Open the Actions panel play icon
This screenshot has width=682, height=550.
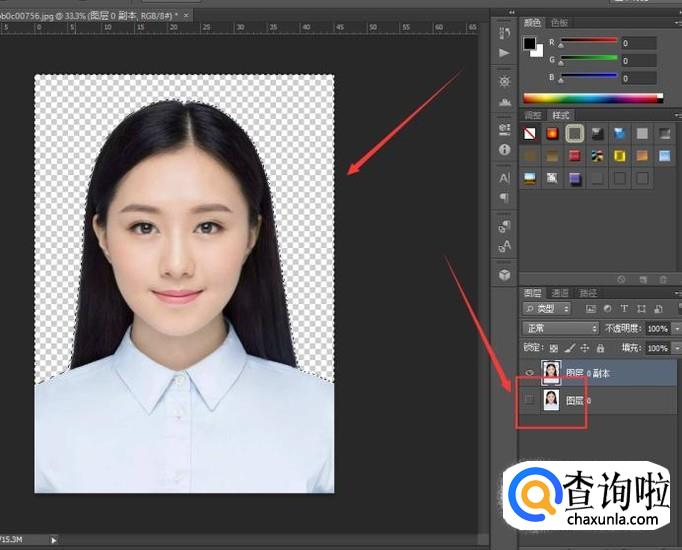point(504,53)
